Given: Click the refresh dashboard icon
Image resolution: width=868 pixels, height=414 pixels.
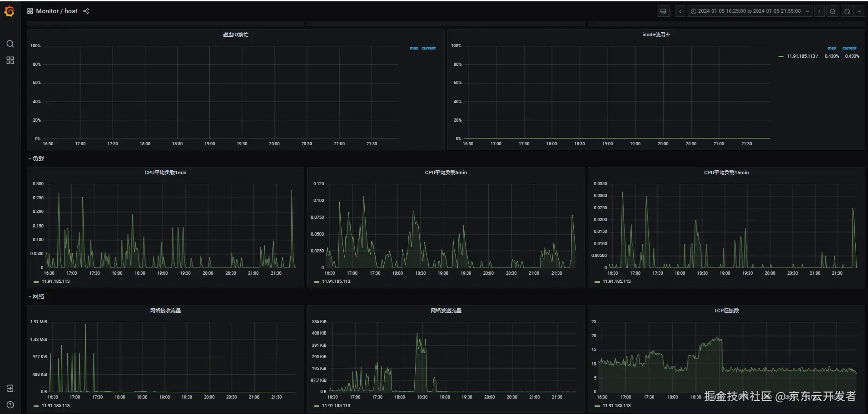Looking at the screenshot, I should tap(847, 11).
